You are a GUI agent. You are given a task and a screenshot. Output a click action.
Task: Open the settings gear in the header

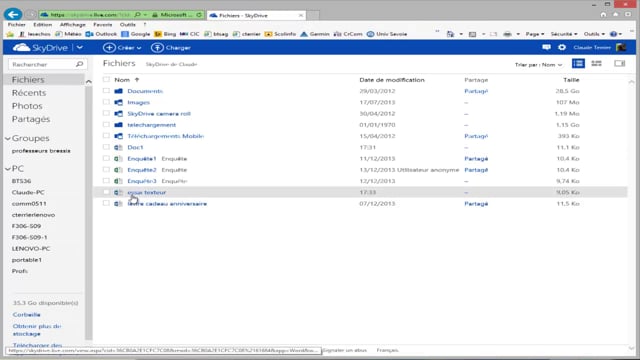562,47
